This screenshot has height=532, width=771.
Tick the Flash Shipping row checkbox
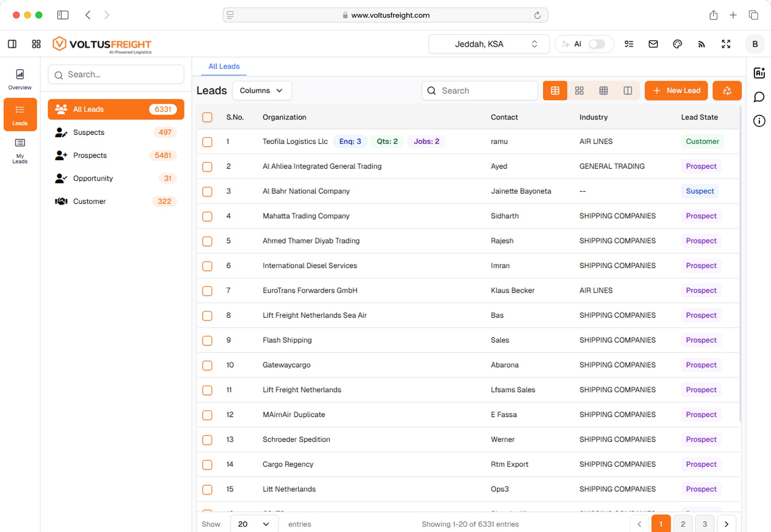tap(207, 340)
